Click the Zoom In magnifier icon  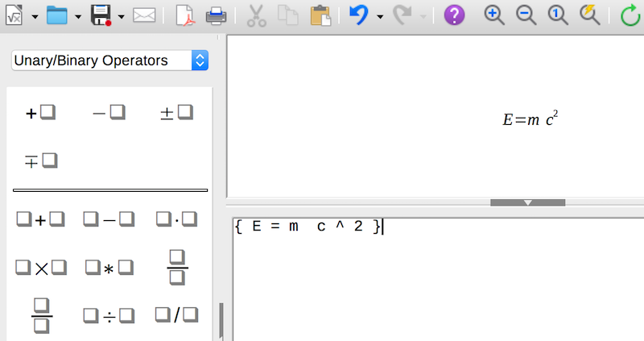pyautogui.click(x=494, y=15)
